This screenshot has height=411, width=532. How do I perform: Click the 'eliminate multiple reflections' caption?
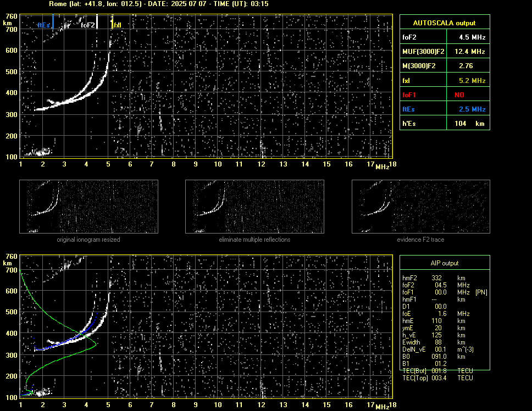(x=254, y=240)
